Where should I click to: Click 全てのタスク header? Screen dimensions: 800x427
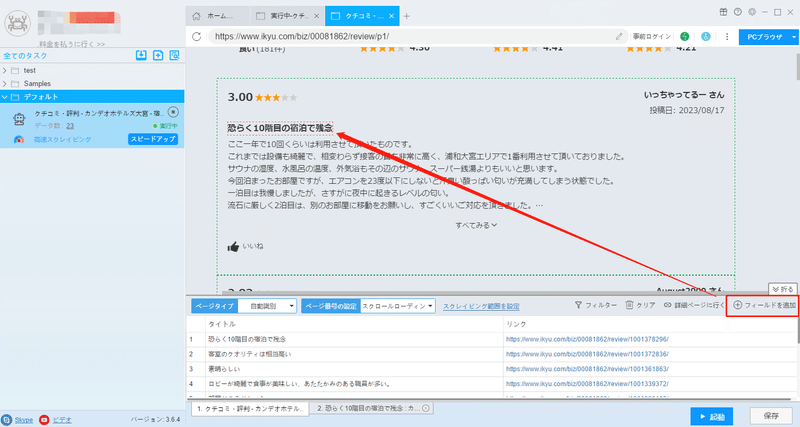(x=25, y=56)
